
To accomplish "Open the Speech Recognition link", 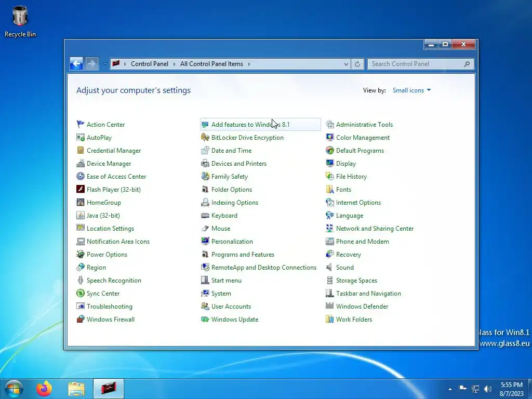I will pos(114,280).
